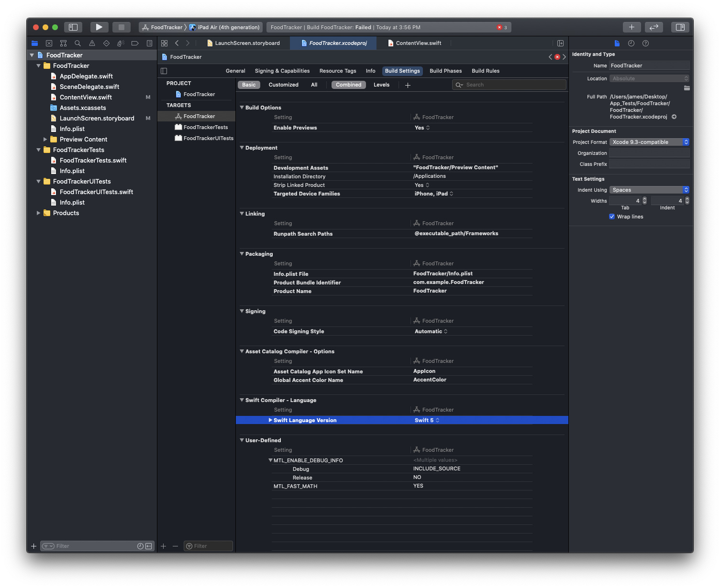Open the Debug navigator icon
Image resolution: width=720 pixels, height=588 pixels.
[121, 43]
